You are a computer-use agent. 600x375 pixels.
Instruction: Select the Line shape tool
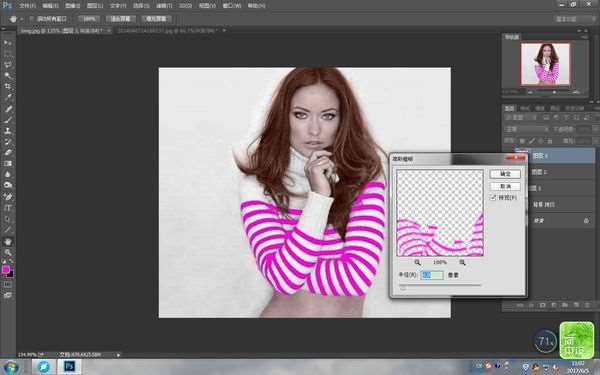8,230
